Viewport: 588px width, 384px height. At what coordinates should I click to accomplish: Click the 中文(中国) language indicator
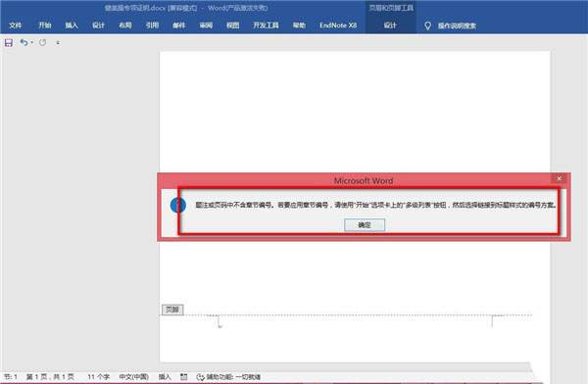(134, 377)
